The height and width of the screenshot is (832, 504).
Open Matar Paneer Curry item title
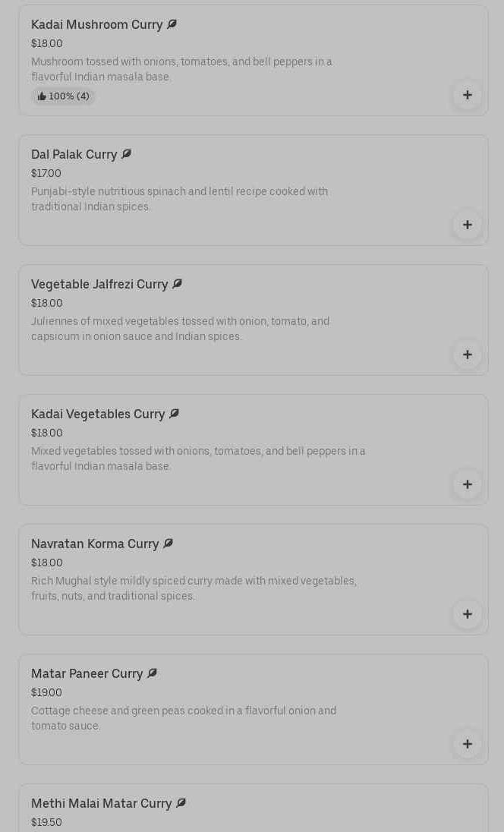[87, 674]
